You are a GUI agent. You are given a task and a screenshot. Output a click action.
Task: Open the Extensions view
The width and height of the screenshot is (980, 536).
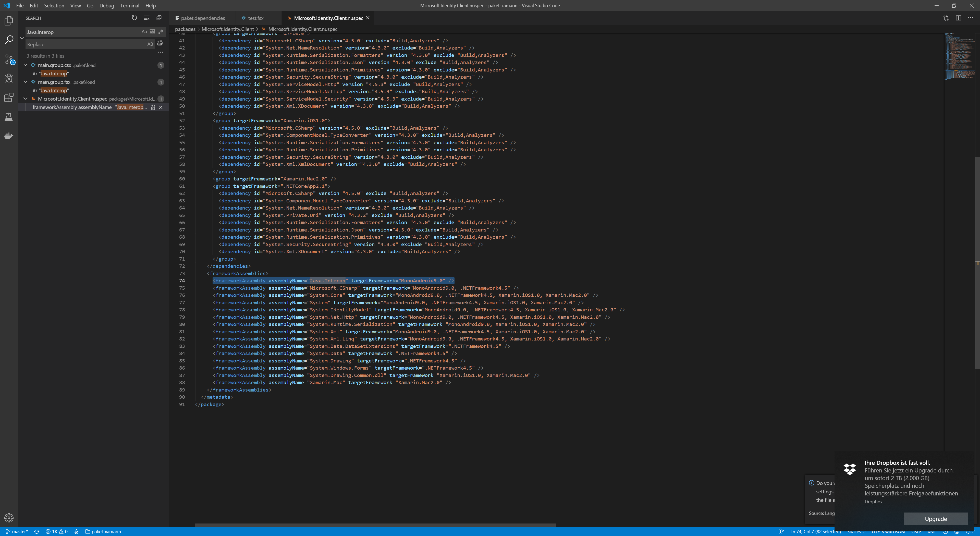[x=9, y=98]
